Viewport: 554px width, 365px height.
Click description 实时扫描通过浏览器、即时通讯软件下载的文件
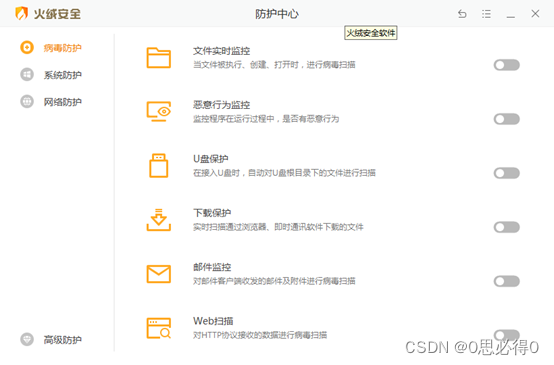point(278,227)
